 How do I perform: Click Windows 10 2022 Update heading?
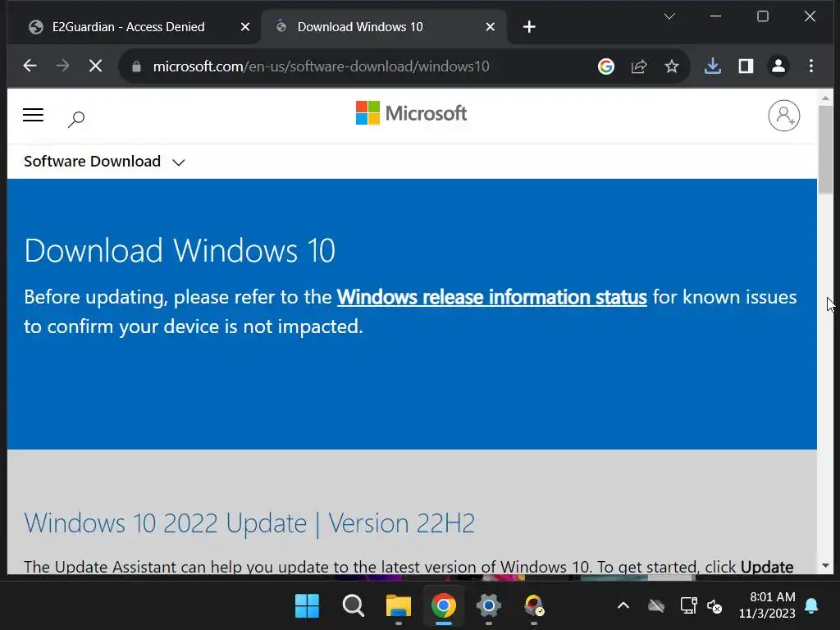[x=249, y=523]
